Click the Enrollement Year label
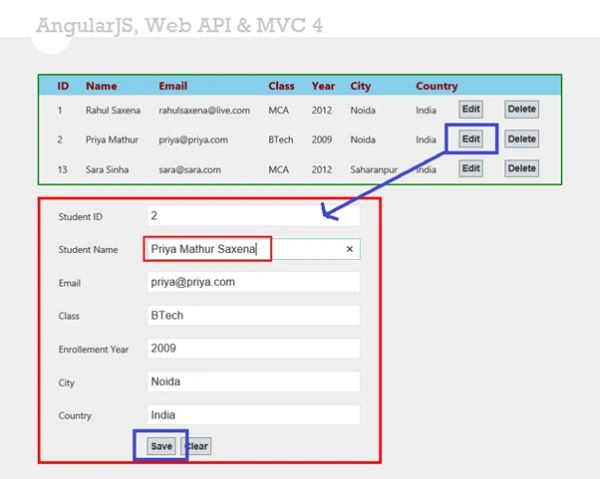Image resolution: width=600 pixels, height=479 pixels. [93, 349]
